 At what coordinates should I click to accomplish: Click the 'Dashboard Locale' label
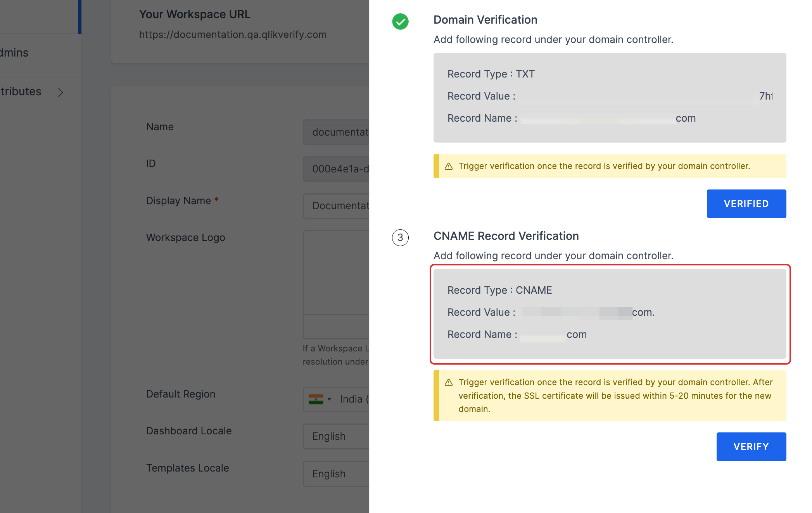click(188, 431)
